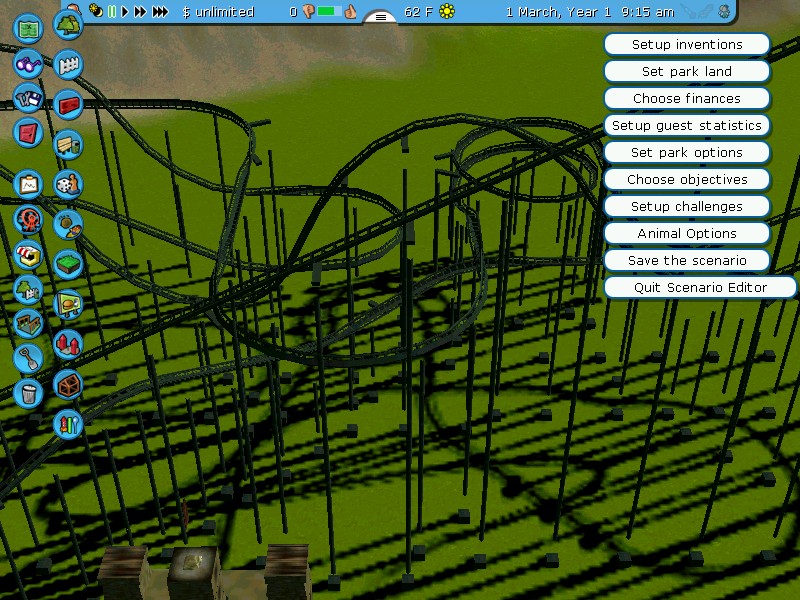Click Save the scenario button

click(x=687, y=260)
